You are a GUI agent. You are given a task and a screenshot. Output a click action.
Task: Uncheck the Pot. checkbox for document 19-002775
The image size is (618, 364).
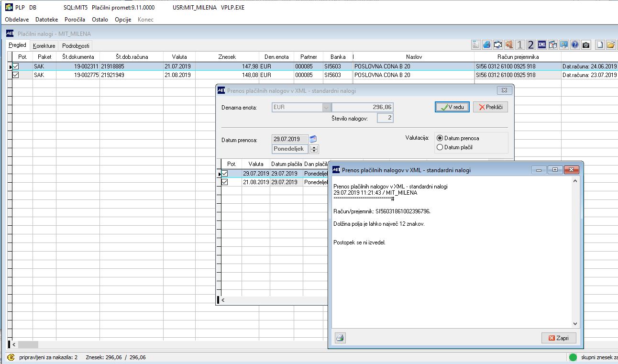coord(16,75)
